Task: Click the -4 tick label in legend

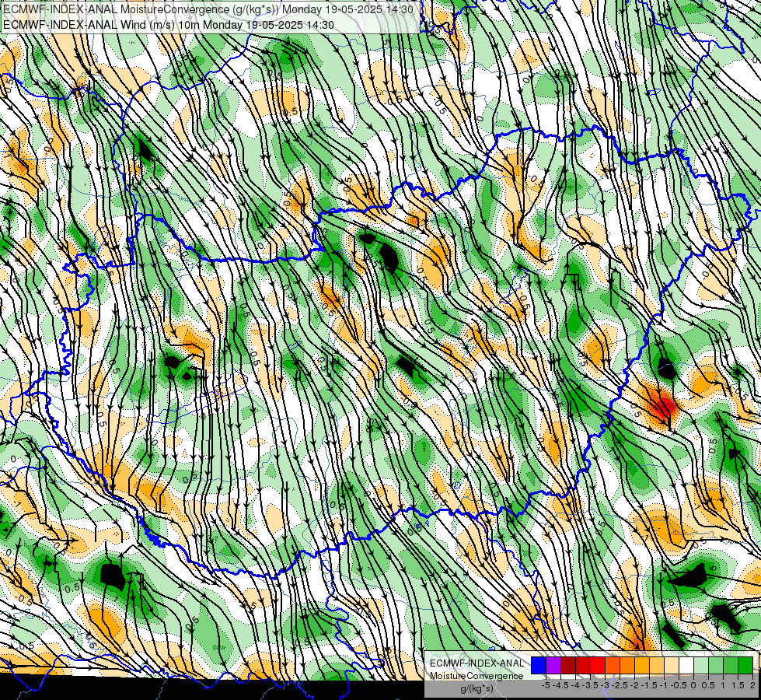Action: tap(575, 685)
